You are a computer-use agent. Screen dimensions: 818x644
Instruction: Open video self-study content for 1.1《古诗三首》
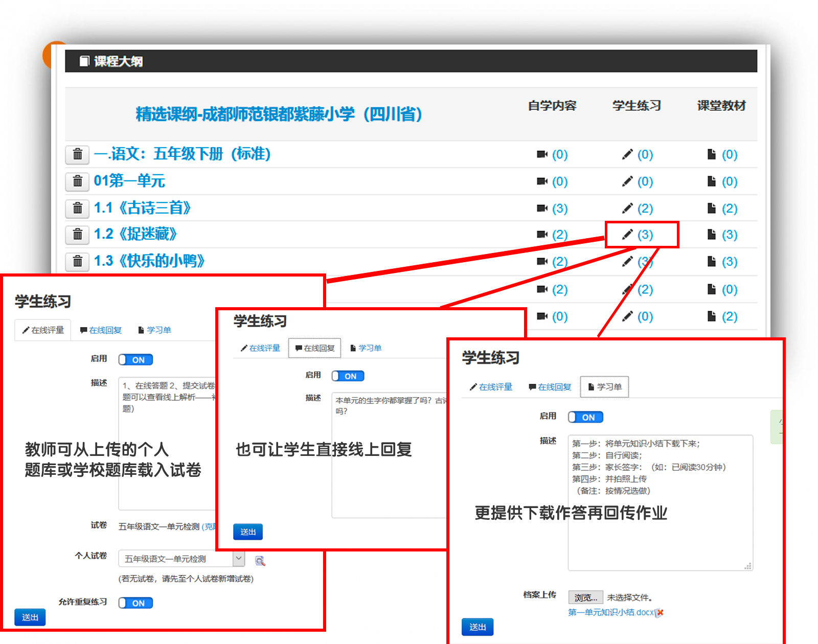[x=542, y=208]
